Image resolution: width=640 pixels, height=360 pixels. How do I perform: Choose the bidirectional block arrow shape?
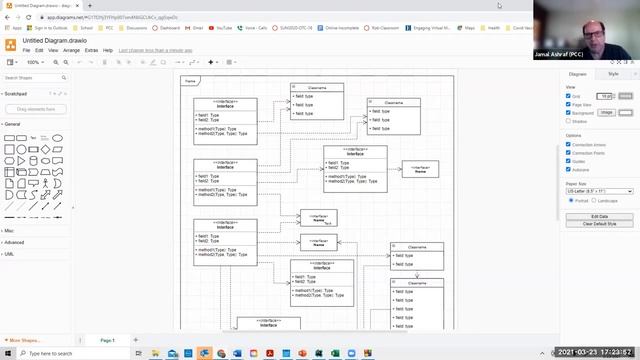point(45,195)
